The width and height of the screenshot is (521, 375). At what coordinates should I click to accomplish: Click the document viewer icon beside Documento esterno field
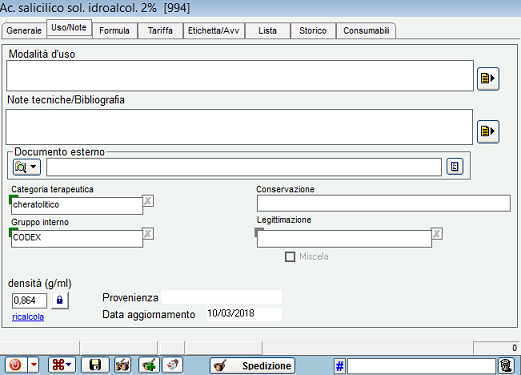(455, 166)
